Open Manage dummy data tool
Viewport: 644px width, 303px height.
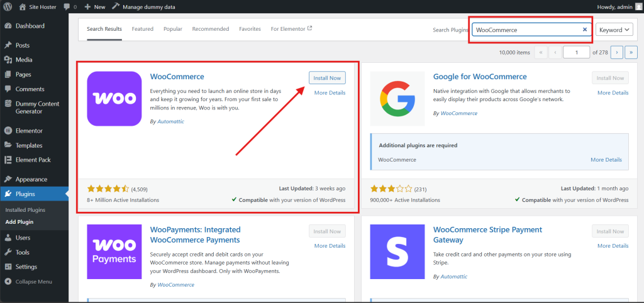click(x=143, y=7)
